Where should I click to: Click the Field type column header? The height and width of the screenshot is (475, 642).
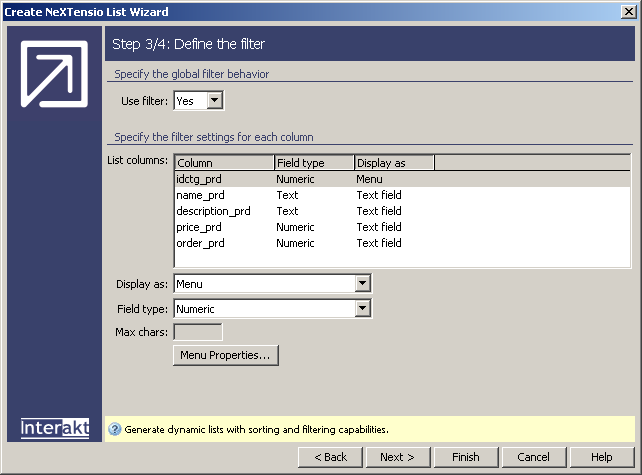(314, 163)
